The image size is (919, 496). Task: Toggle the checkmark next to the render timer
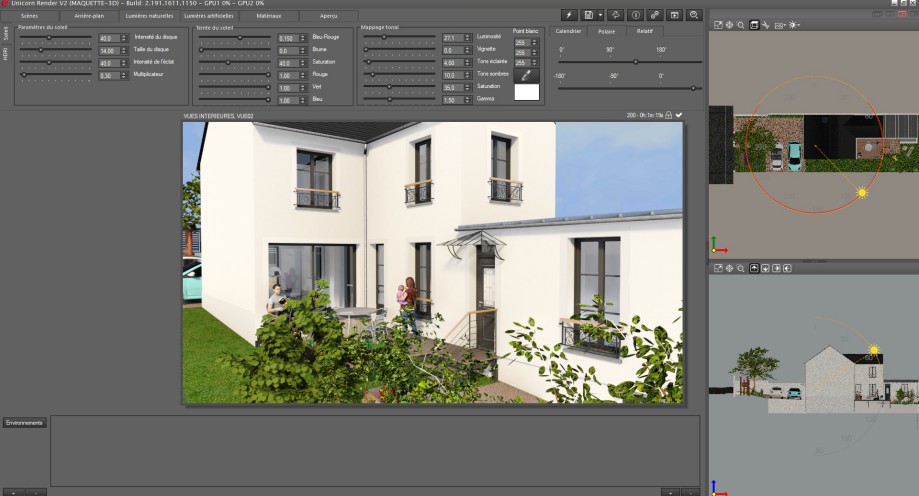coord(679,116)
